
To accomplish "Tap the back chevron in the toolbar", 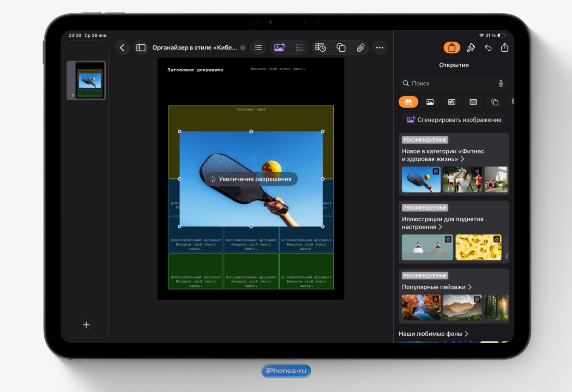I will tap(122, 48).
